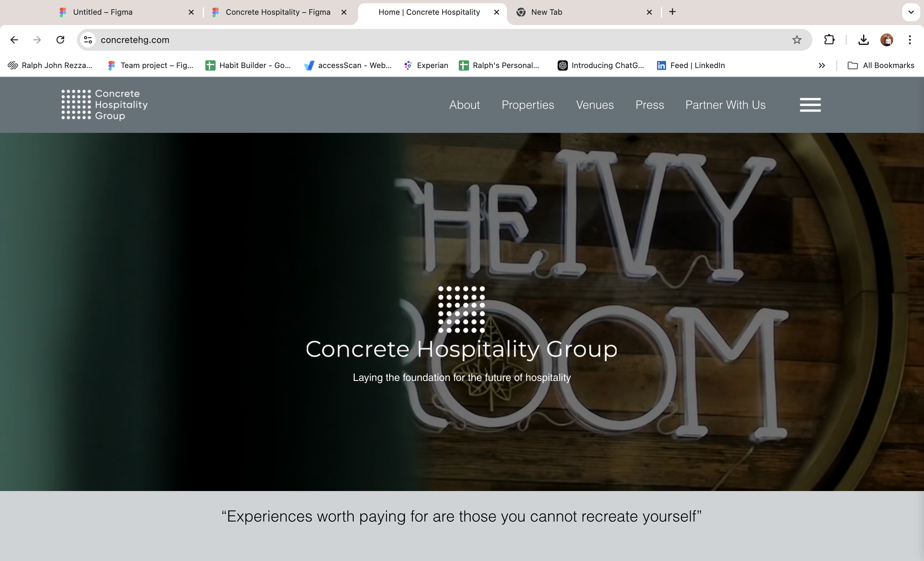The height and width of the screenshot is (561, 924).
Task: View site information icon in address bar
Action: click(x=88, y=40)
